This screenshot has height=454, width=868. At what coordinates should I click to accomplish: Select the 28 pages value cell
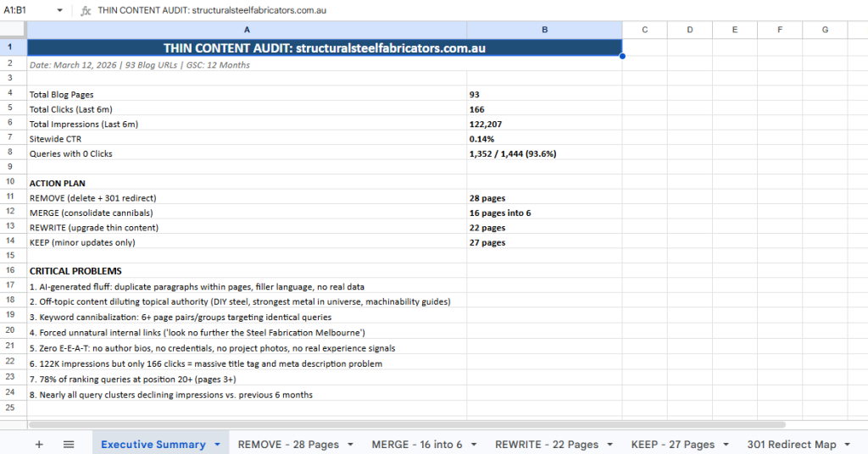click(545, 198)
